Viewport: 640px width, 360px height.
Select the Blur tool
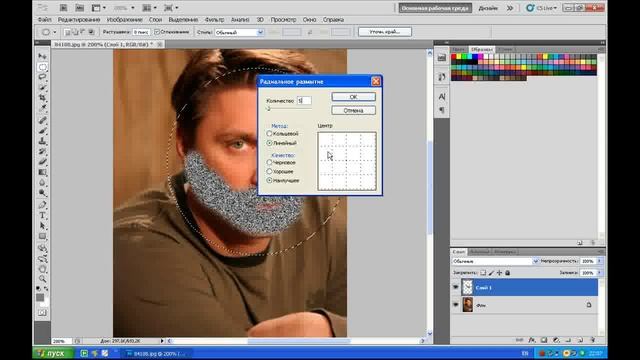[x=42, y=182]
